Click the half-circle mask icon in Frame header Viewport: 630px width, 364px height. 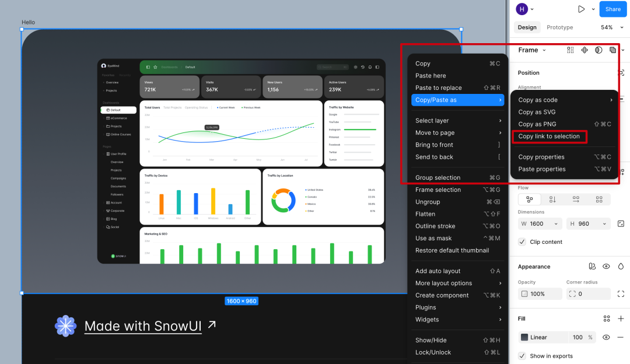coord(598,50)
